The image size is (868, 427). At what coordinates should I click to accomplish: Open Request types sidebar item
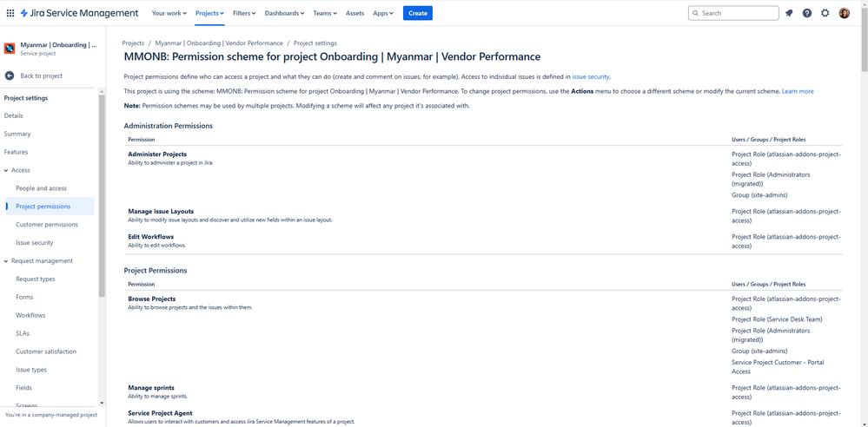[36, 279]
